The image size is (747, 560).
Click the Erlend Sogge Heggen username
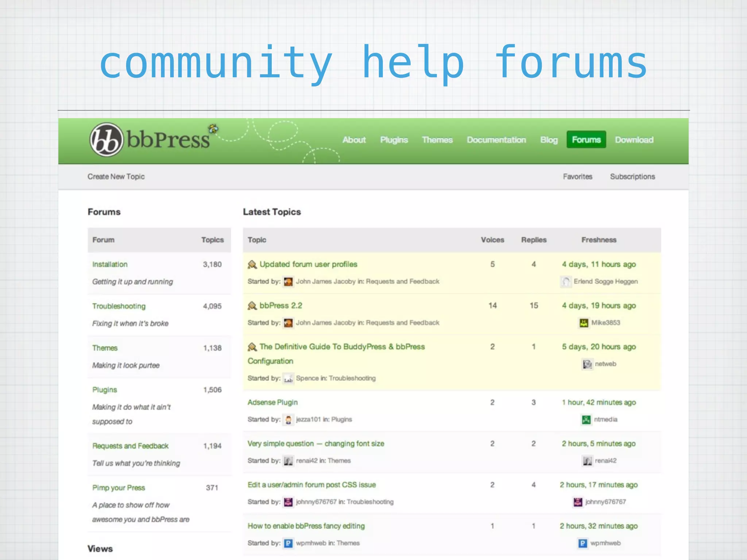point(605,281)
